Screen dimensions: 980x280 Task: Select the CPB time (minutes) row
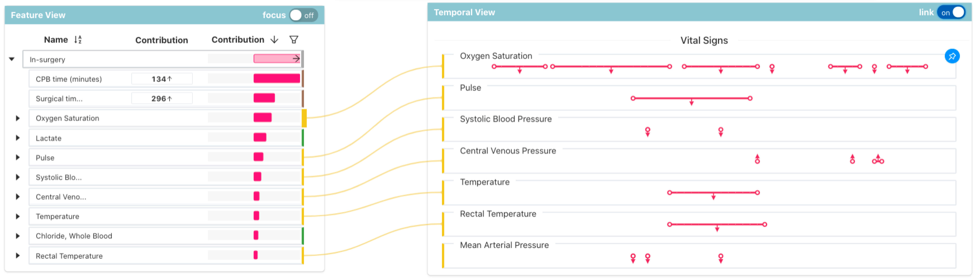click(x=69, y=79)
